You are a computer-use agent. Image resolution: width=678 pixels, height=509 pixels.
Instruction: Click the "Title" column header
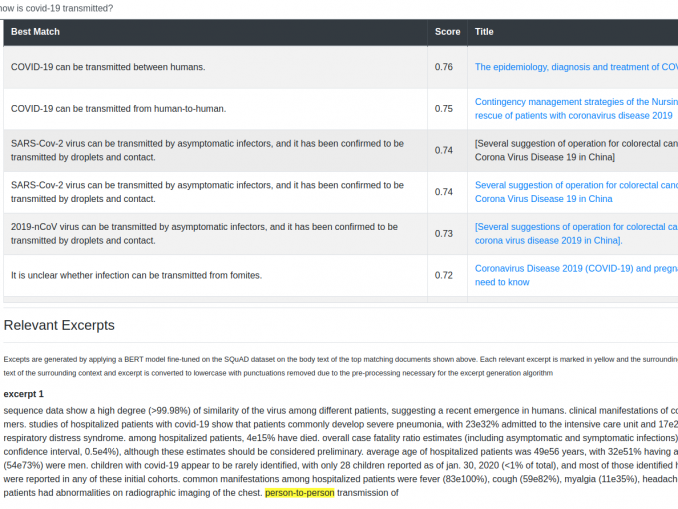tap(484, 32)
